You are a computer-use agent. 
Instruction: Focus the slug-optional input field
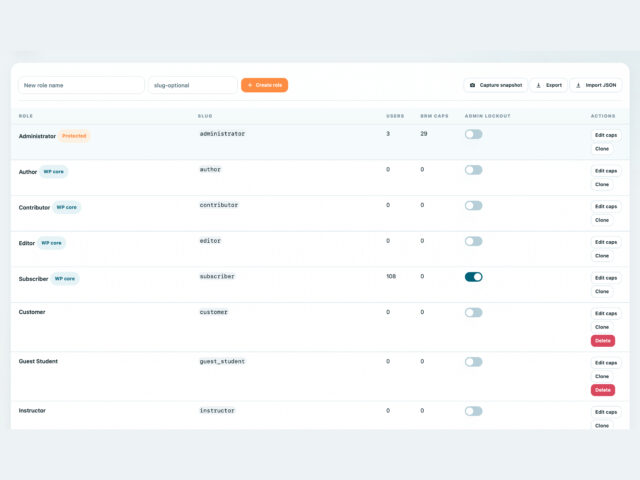[x=193, y=85]
